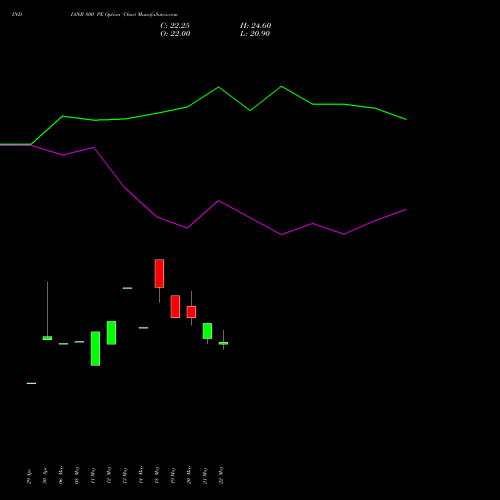Select the 20 May date label
This screenshot has height=500, width=500.
(189, 475)
